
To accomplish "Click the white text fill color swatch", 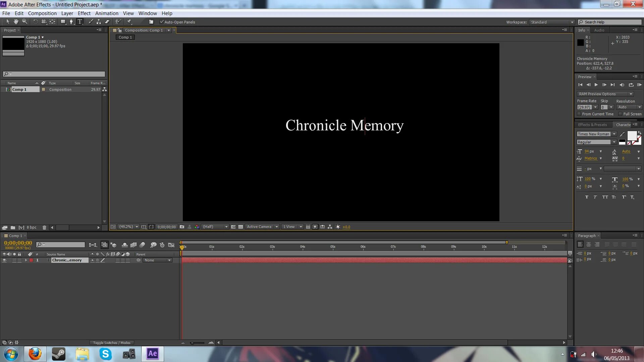I will point(632,135).
